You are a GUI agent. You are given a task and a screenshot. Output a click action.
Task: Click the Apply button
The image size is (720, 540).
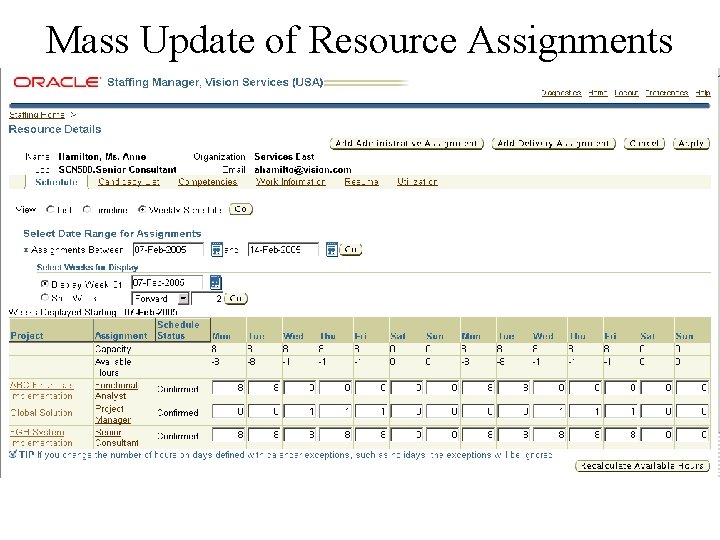tap(691, 144)
